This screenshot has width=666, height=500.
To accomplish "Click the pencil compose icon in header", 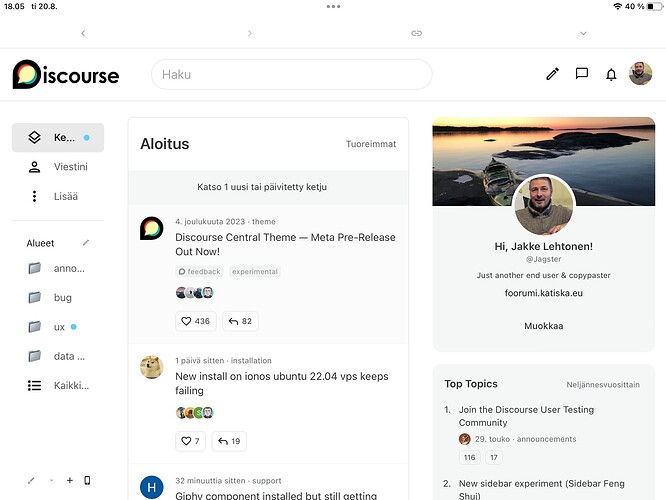I will pyautogui.click(x=552, y=74).
